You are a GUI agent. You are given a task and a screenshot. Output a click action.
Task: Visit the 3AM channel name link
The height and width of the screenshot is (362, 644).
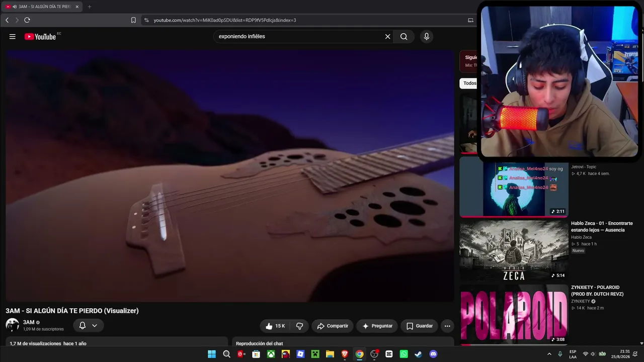(29, 322)
